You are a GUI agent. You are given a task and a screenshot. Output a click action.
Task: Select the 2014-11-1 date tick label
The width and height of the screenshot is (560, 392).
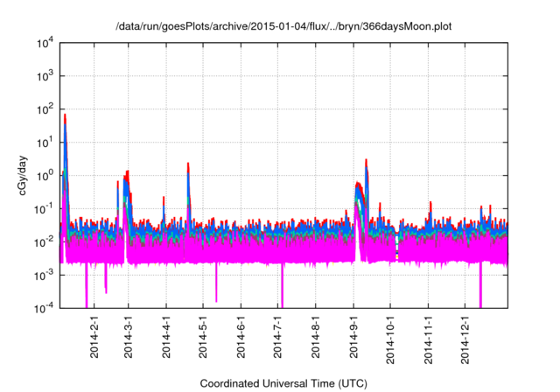coord(428,339)
